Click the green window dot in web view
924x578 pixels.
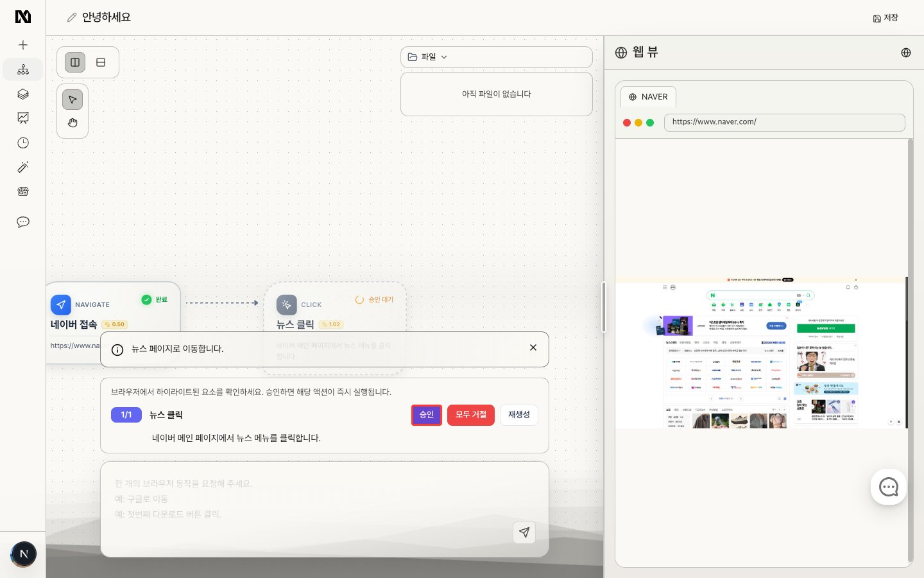click(650, 123)
